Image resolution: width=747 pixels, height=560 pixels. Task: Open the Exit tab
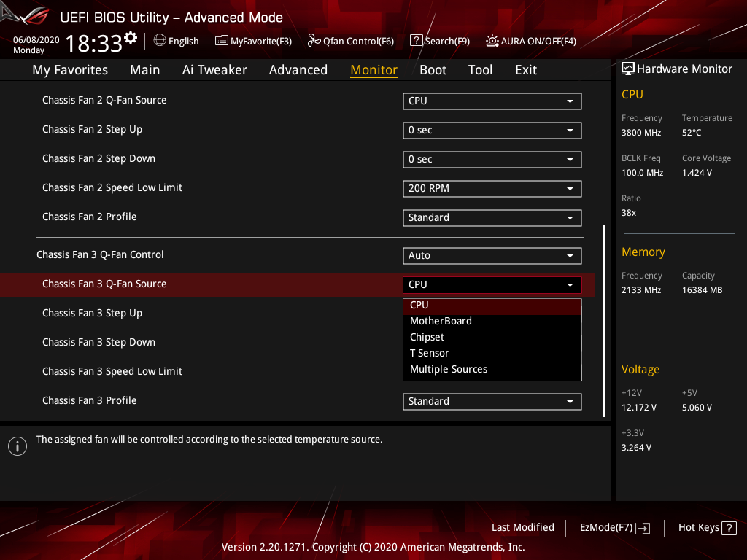pyautogui.click(x=526, y=70)
